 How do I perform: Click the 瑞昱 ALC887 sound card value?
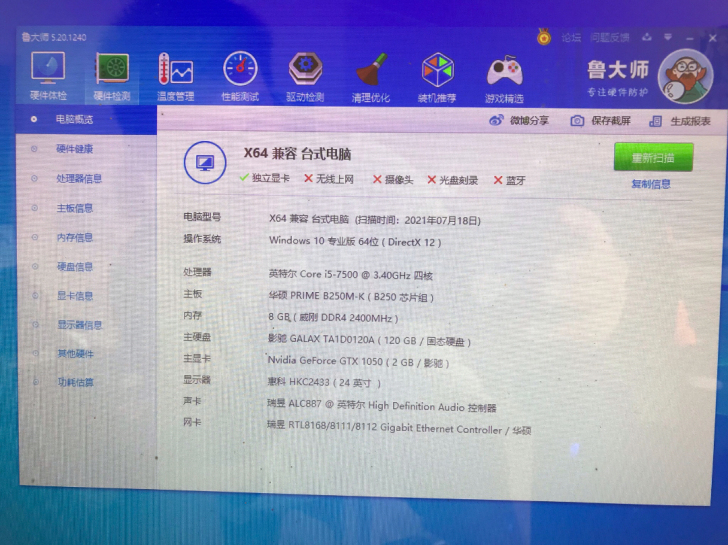click(x=382, y=406)
